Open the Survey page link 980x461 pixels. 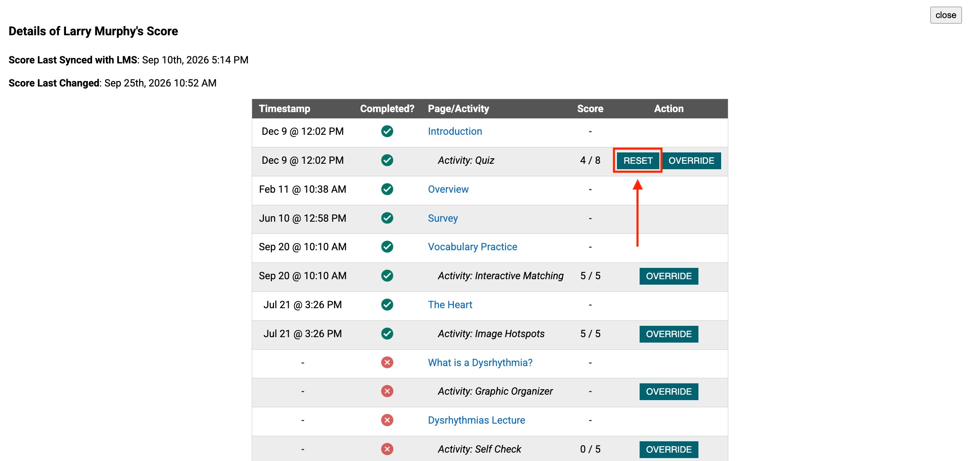click(443, 218)
